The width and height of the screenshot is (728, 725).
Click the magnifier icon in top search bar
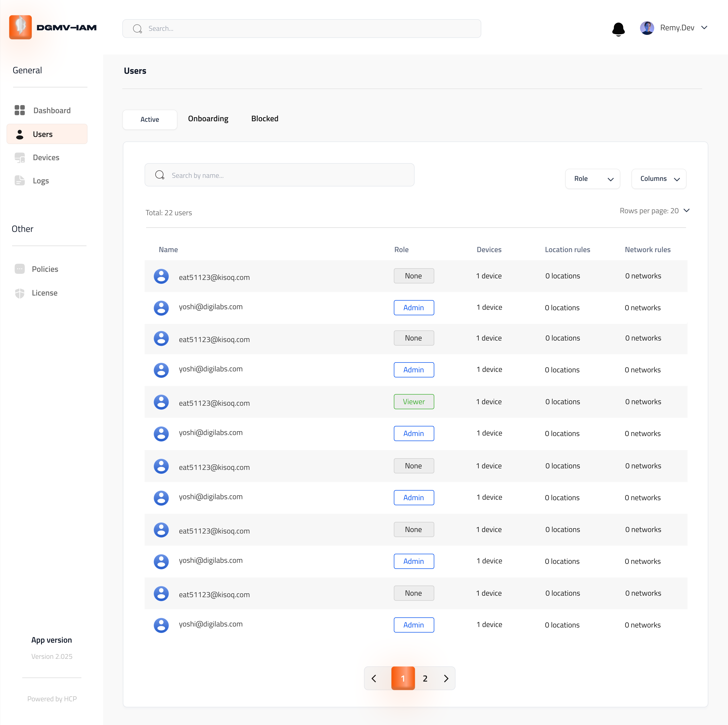(x=138, y=29)
